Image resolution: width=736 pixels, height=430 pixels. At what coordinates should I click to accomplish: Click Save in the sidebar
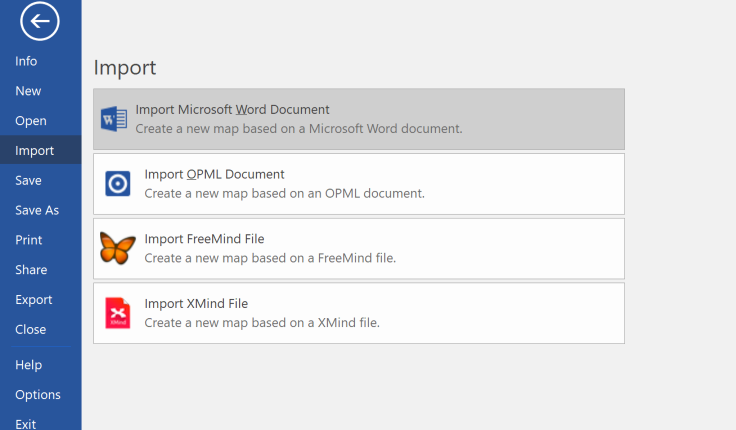coord(28,181)
